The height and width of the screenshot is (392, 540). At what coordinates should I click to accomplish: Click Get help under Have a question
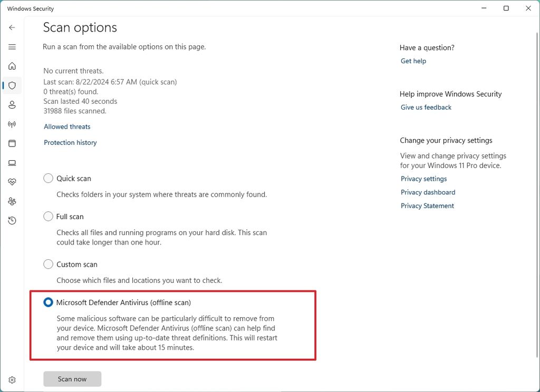413,61
